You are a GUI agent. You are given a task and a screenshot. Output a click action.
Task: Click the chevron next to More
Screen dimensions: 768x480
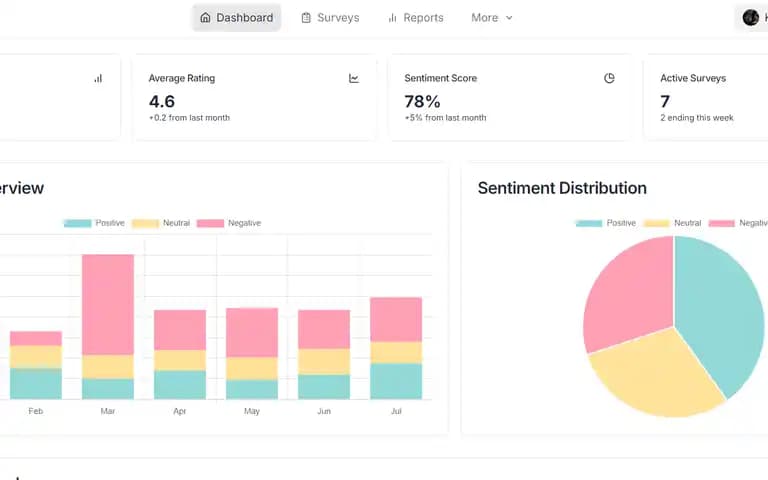509,18
